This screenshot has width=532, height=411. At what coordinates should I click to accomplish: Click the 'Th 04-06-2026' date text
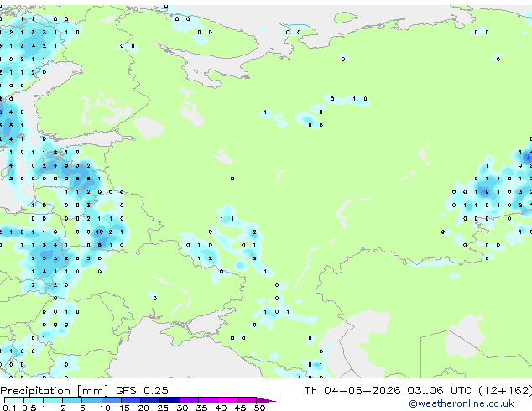352,391
